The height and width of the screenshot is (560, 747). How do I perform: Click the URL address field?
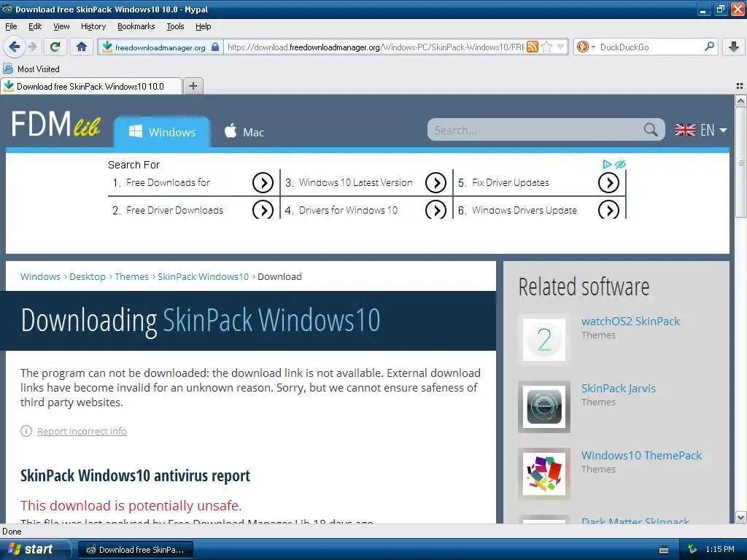tap(376, 47)
